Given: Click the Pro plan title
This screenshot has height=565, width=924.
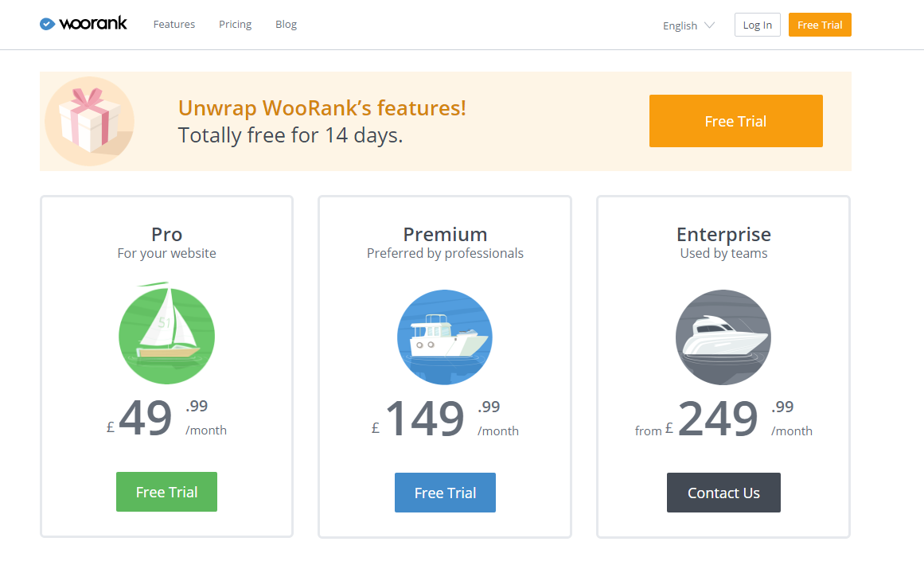Looking at the screenshot, I should point(167,235).
